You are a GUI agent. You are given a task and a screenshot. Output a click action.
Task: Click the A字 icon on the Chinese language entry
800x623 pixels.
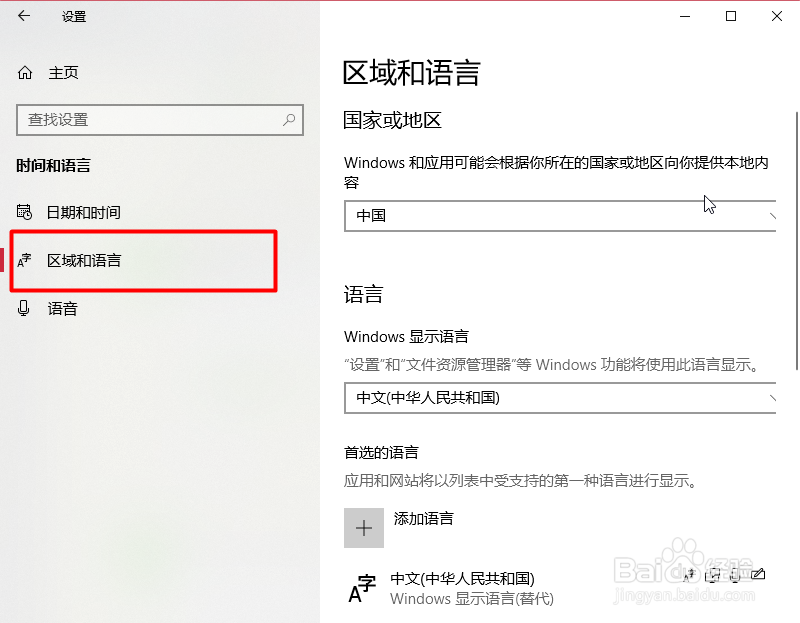click(688, 574)
